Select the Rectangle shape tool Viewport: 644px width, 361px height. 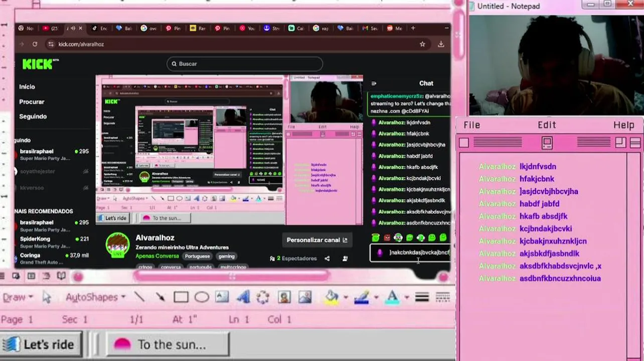(181, 297)
